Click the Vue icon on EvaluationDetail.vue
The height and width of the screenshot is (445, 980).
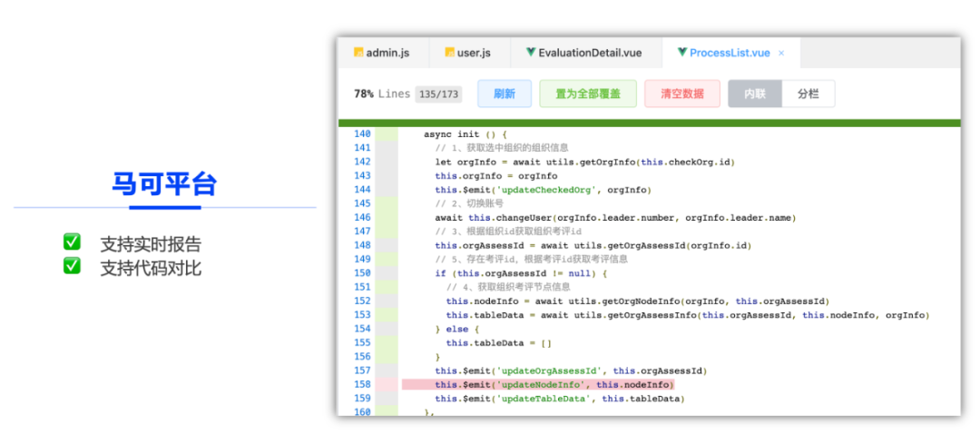531,53
